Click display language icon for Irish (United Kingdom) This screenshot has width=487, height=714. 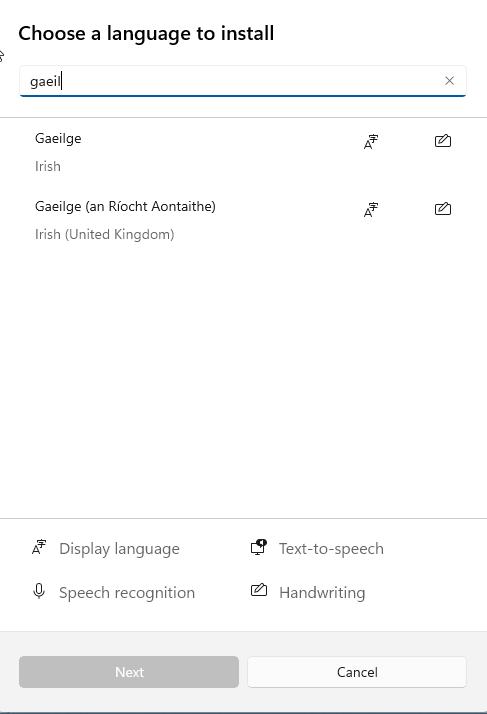[x=371, y=210]
